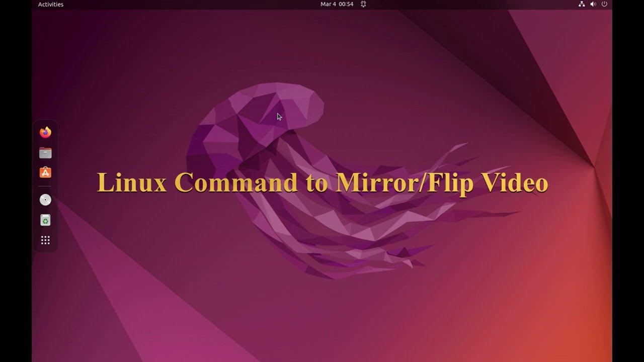Image resolution: width=644 pixels, height=362 pixels.
Task: Open the Mar 4 00:54 clock menu
Action: click(x=337, y=4)
